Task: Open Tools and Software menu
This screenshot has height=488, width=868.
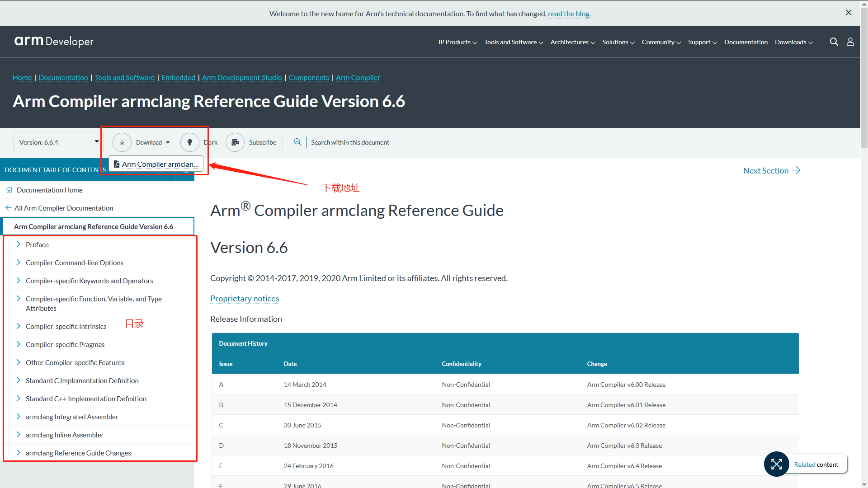Action: pyautogui.click(x=514, y=42)
